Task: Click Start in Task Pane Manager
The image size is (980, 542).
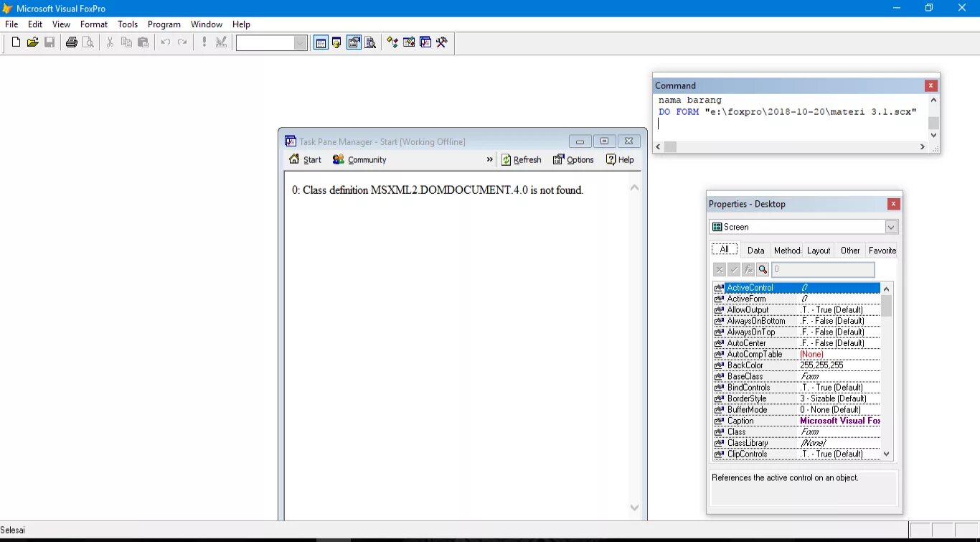Action: coord(305,159)
